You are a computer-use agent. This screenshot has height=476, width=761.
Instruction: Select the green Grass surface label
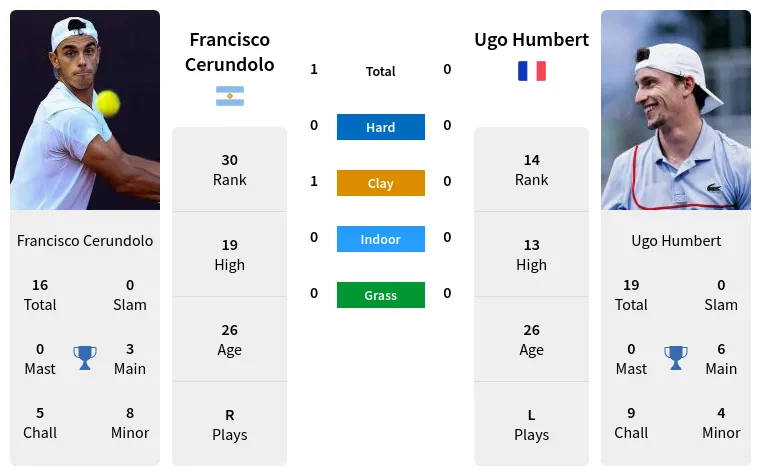(380, 295)
